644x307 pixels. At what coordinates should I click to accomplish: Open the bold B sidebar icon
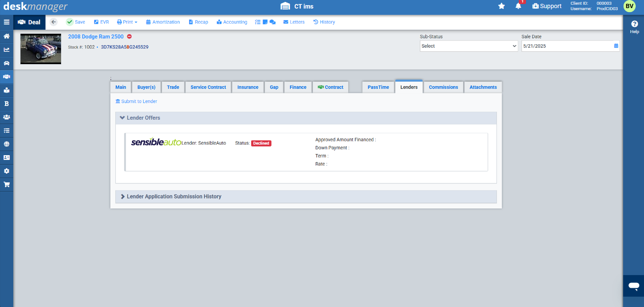(x=7, y=104)
